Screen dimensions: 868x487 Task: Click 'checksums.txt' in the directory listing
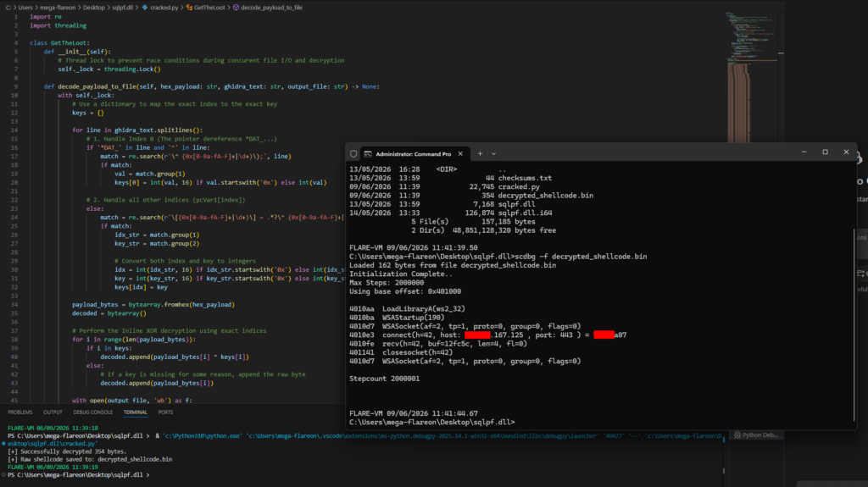pos(525,178)
